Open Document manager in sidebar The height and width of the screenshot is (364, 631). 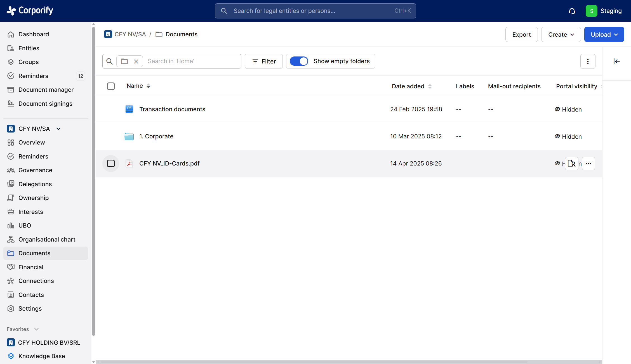(x=46, y=89)
